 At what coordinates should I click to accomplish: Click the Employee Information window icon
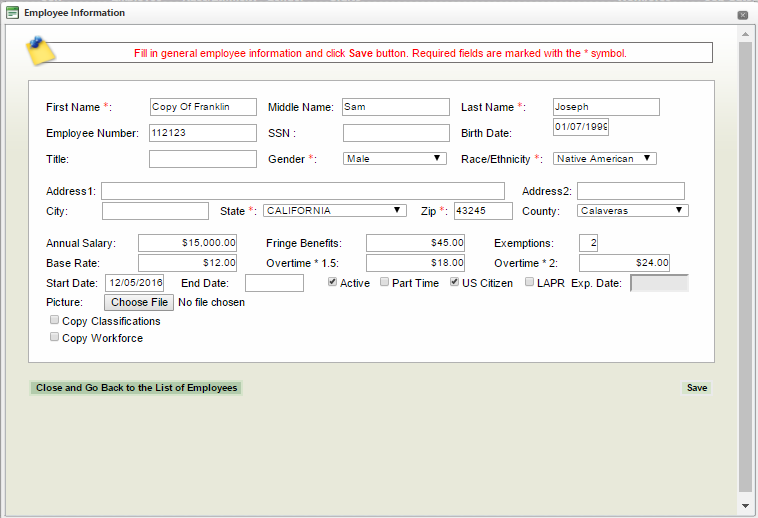(x=13, y=13)
